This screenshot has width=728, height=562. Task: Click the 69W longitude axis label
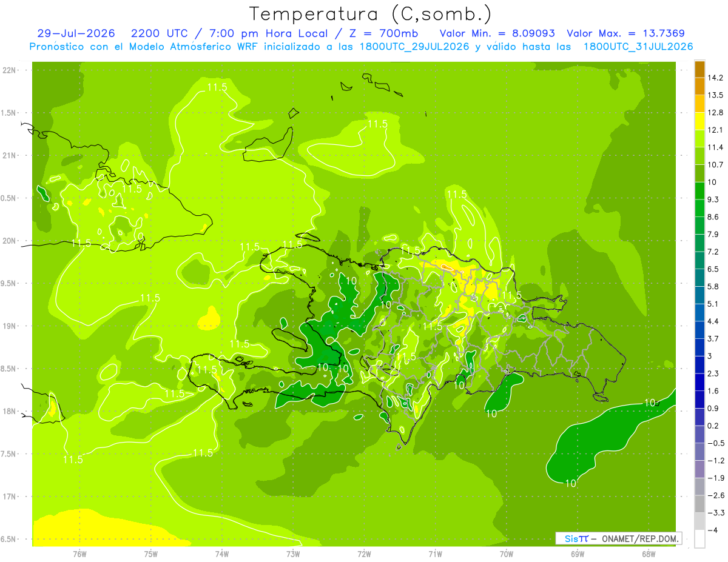(x=578, y=554)
